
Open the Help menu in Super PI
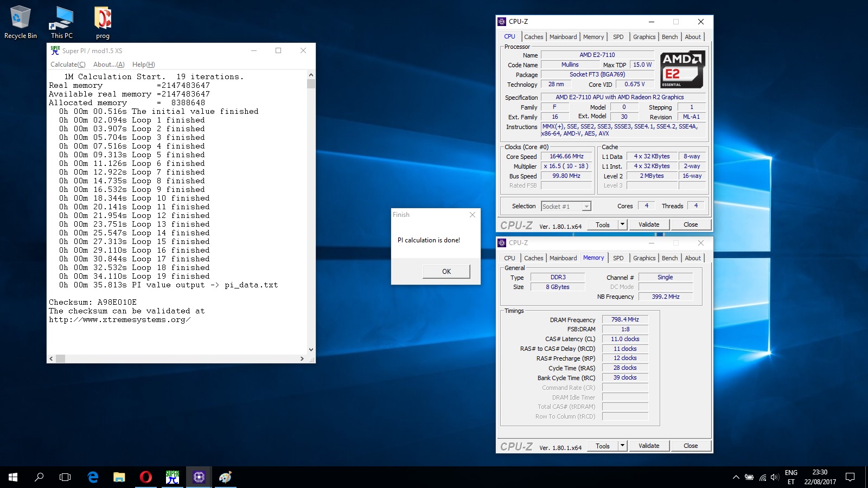(x=143, y=65)
